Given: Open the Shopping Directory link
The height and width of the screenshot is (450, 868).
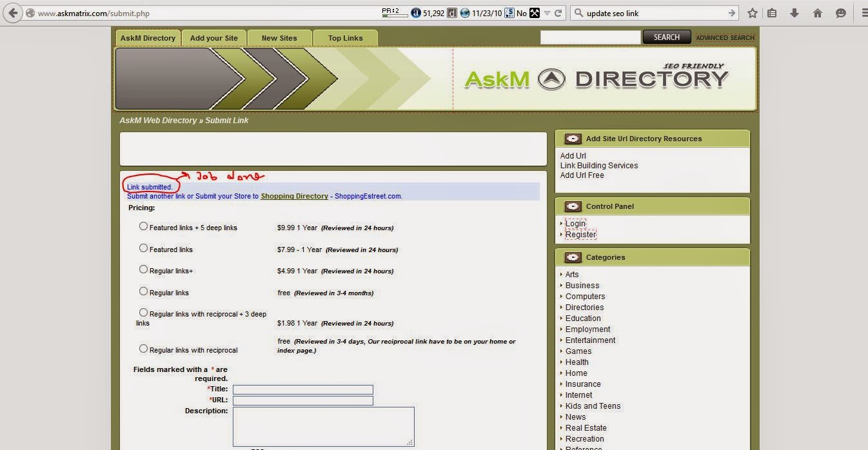Looking at the screenshot, I should [x=294, y=196].
